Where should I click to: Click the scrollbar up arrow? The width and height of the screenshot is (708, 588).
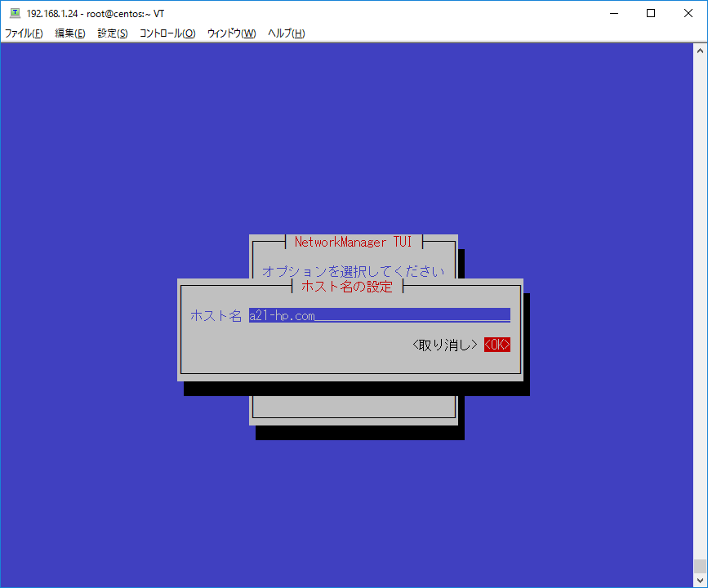click(701, 51)
